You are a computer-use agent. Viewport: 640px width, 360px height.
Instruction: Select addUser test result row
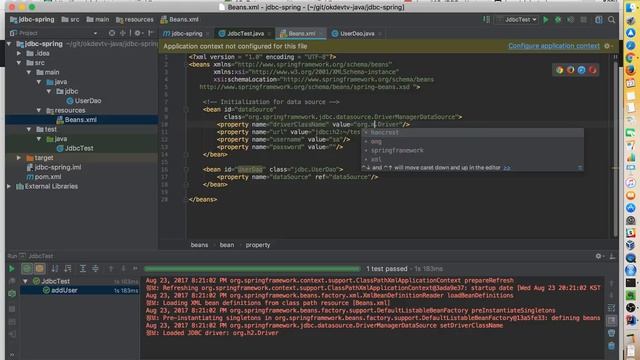pos(80,290)
